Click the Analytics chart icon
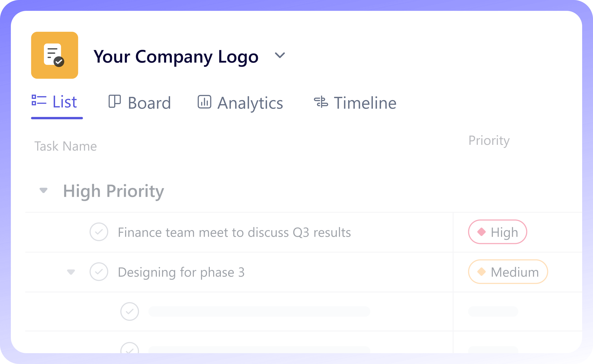Viewport: 593px width, 364px height. 204,102
